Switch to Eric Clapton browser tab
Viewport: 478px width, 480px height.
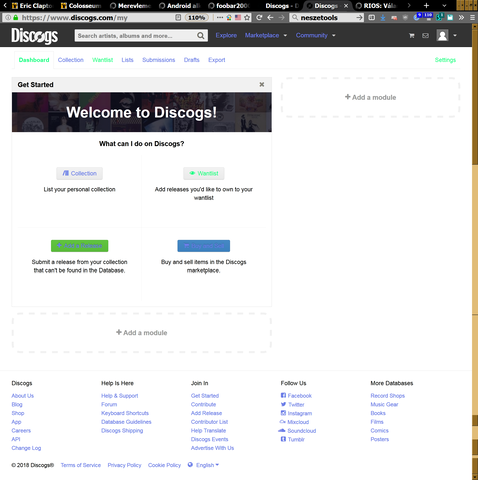tap(32, 6)
